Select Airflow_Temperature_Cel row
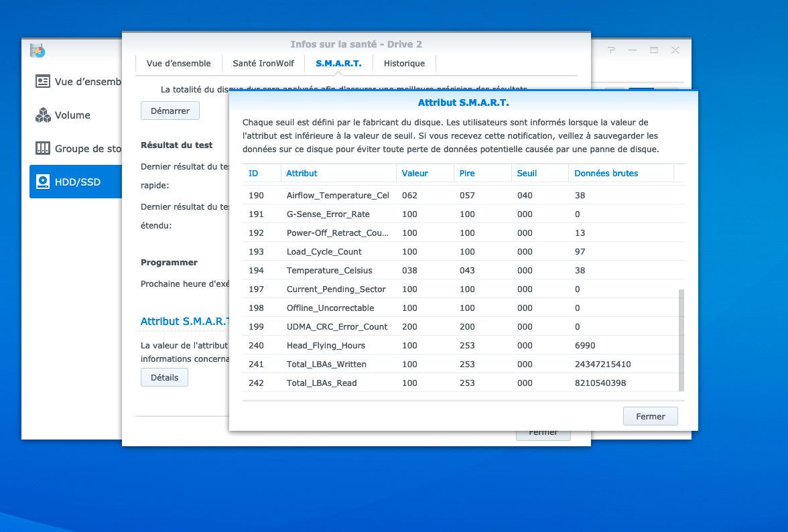Image resolution: width=788 pixels, height=532 pixels. point(464,195)
